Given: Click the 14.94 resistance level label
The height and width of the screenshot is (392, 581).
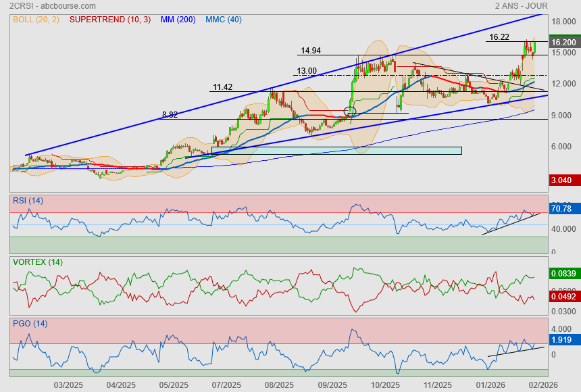Looking at the screenshot, I should tap(311, 51).
